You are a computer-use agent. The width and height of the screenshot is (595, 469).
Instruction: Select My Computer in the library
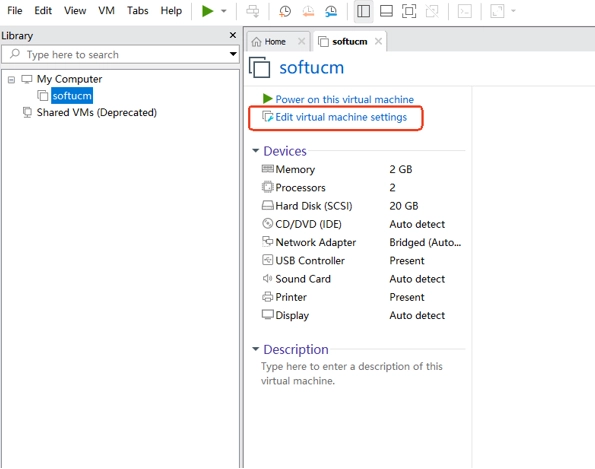(69, 79)
